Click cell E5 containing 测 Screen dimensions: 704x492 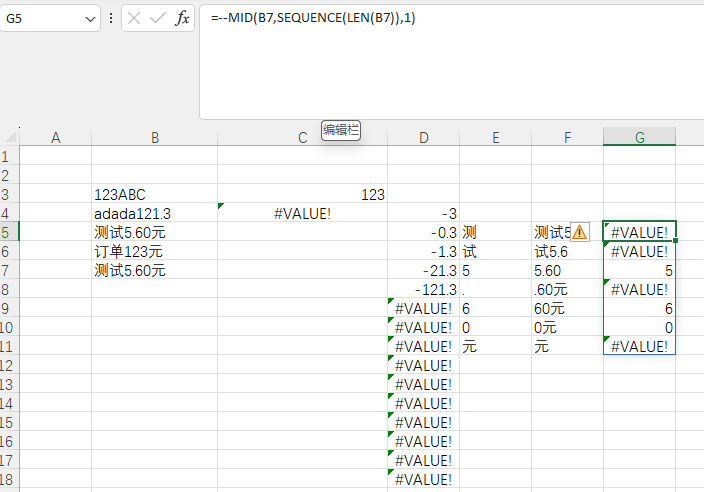pyautogui.click(x=495, y=232)
